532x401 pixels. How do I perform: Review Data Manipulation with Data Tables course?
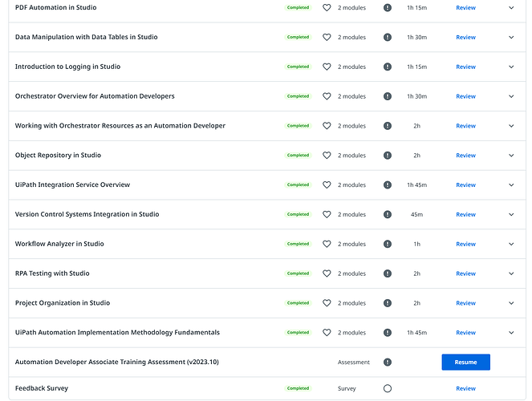(465, 37)
